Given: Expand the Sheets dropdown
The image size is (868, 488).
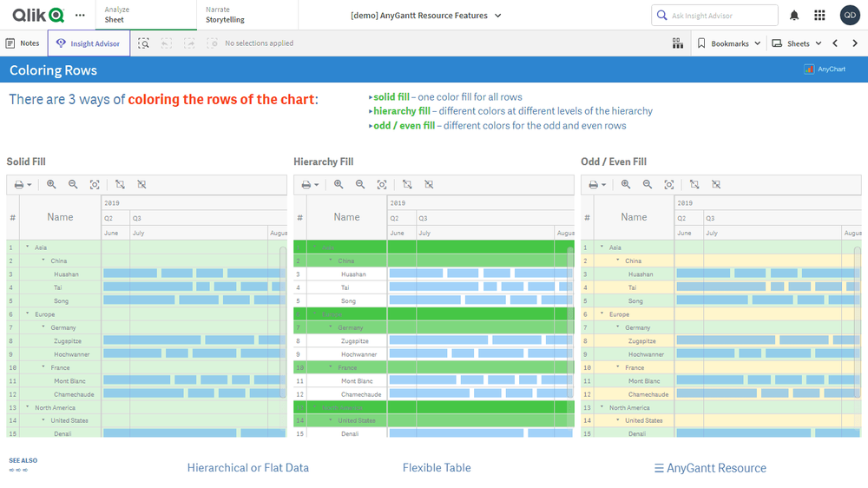Looking at the screenshot, I should click(796, 43).
